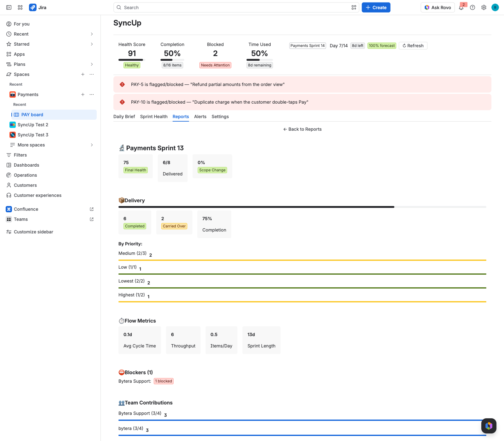Open Payments space more actions ellipsis
504x441 pixels.
point(92,94)
